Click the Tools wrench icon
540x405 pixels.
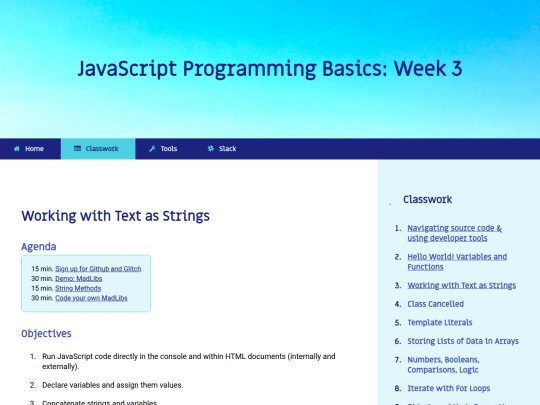point(152,149)
